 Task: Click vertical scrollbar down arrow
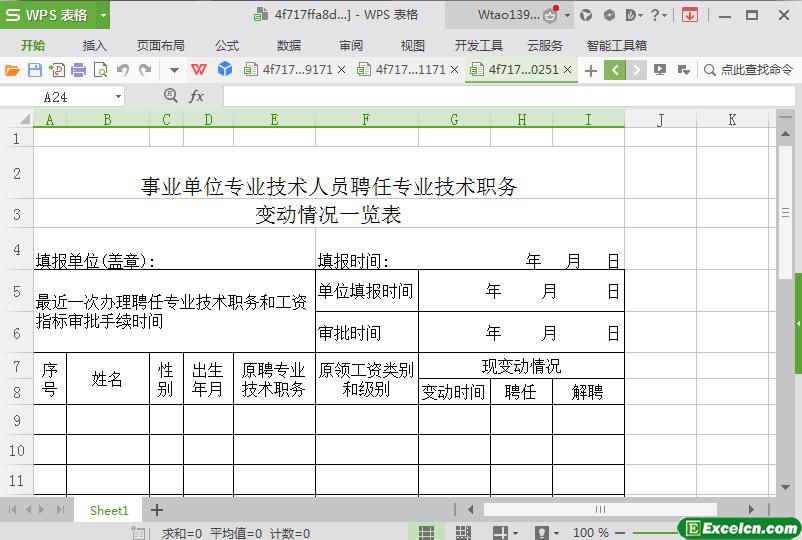pos(785,488)
